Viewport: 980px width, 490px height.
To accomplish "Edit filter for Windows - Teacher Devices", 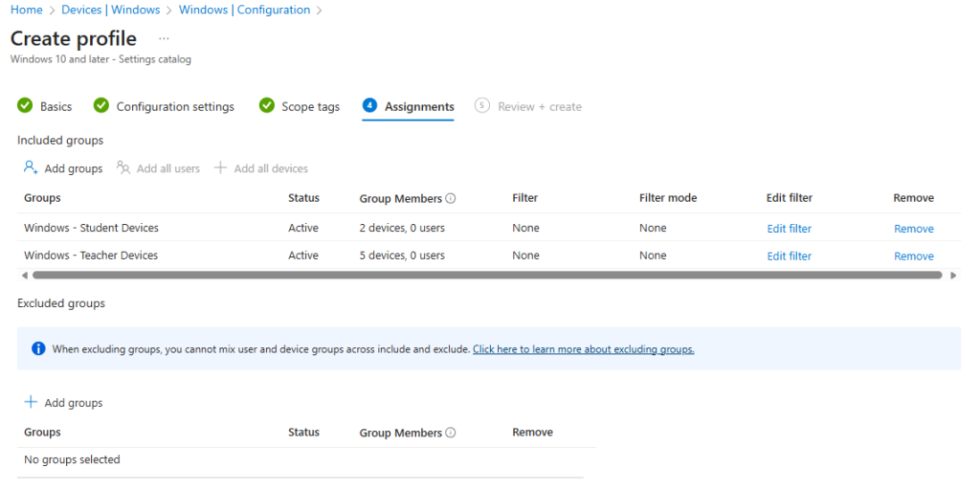I will point(789,256).
